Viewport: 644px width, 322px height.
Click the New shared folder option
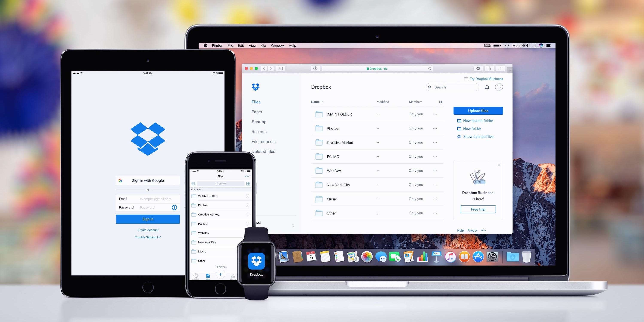click(478, 121)
